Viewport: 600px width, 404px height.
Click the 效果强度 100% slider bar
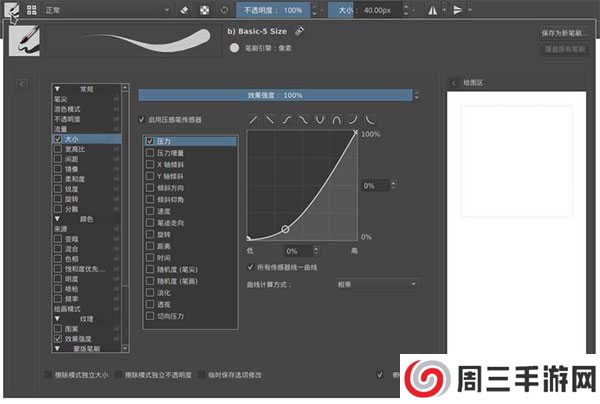coord(275,95)
